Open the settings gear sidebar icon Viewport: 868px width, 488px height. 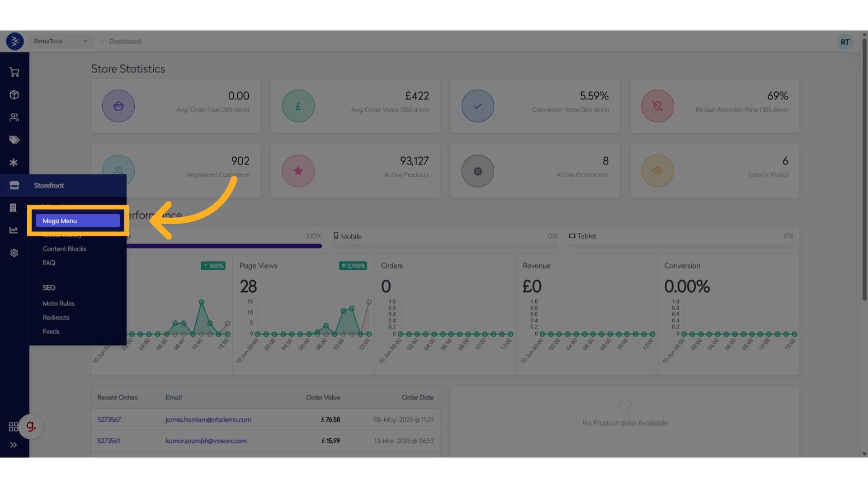coord(14,253)
